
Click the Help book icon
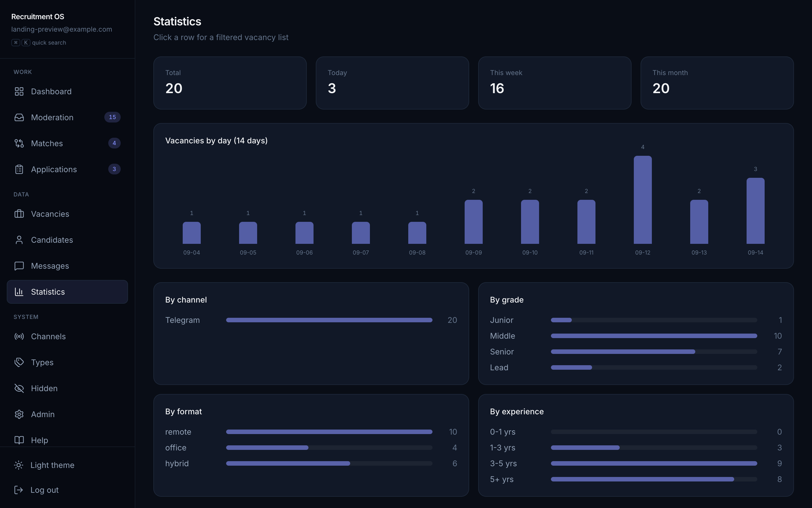19,440
